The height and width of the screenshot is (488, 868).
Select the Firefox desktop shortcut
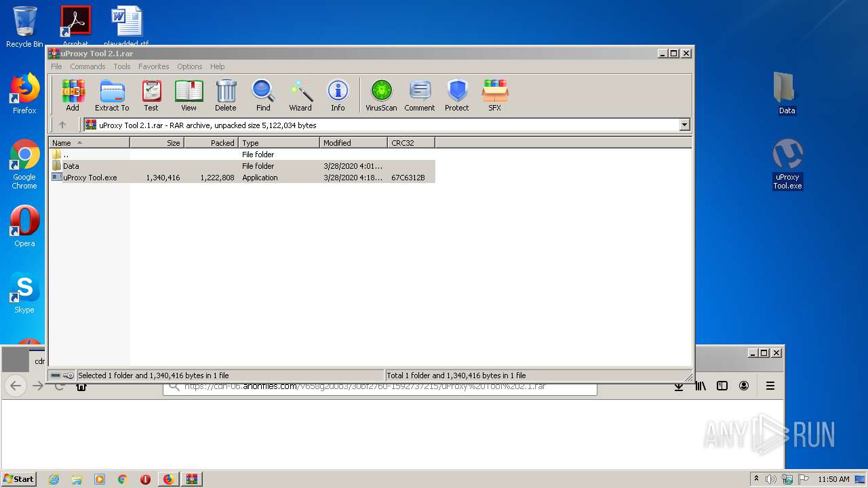click(x=24, y=94)
